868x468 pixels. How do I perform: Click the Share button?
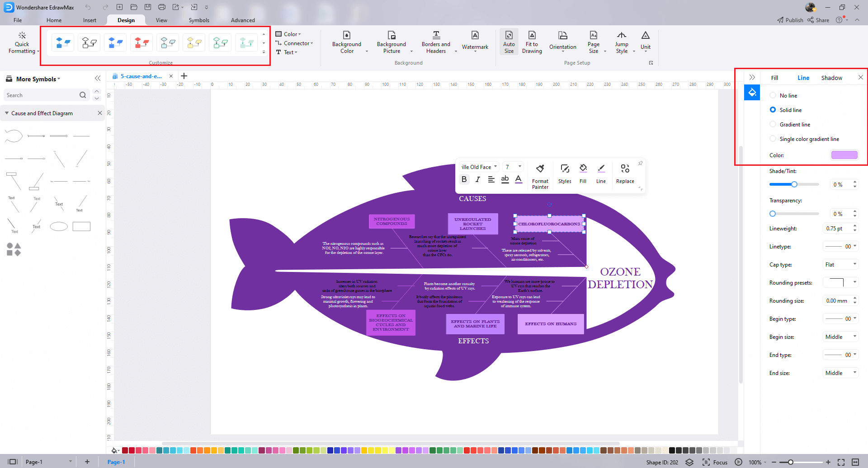818,20
